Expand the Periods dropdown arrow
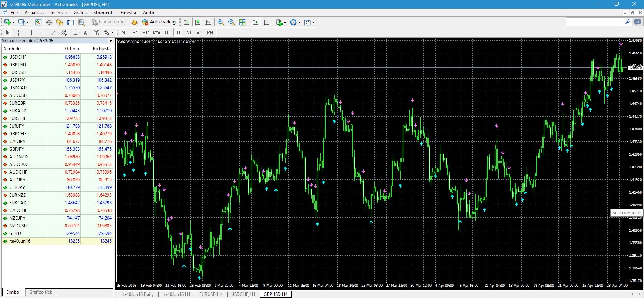This screenshot has height=299, width=644. coord(299,22)
